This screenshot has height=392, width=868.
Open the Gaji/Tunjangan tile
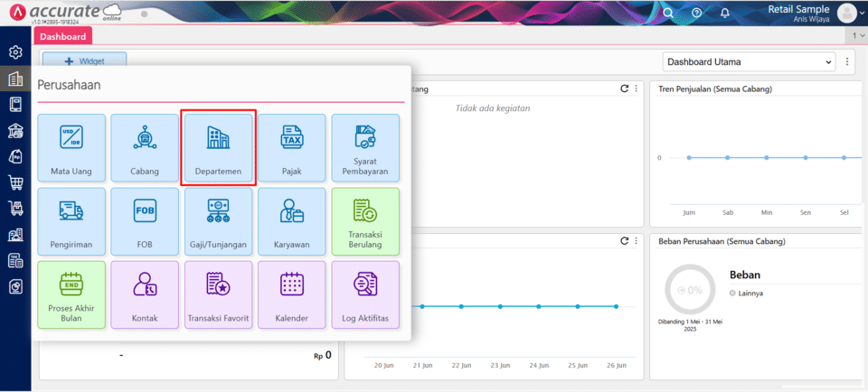pyautogui.click(x=219, y=221)
